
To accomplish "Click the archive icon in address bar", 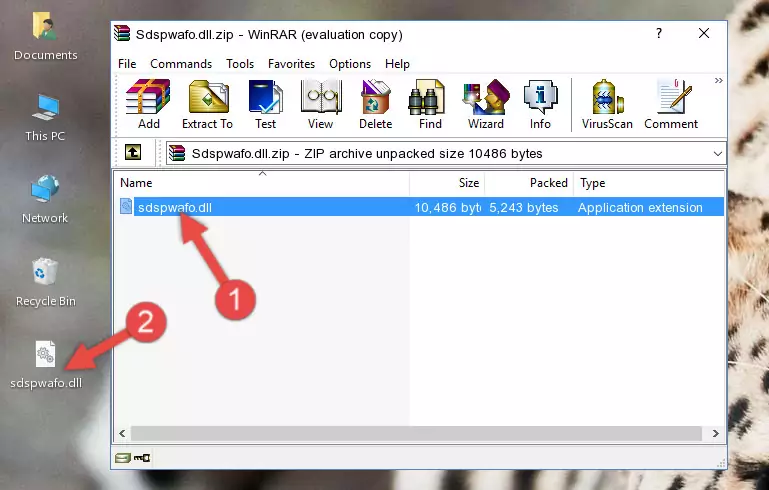I will (177, 154).
